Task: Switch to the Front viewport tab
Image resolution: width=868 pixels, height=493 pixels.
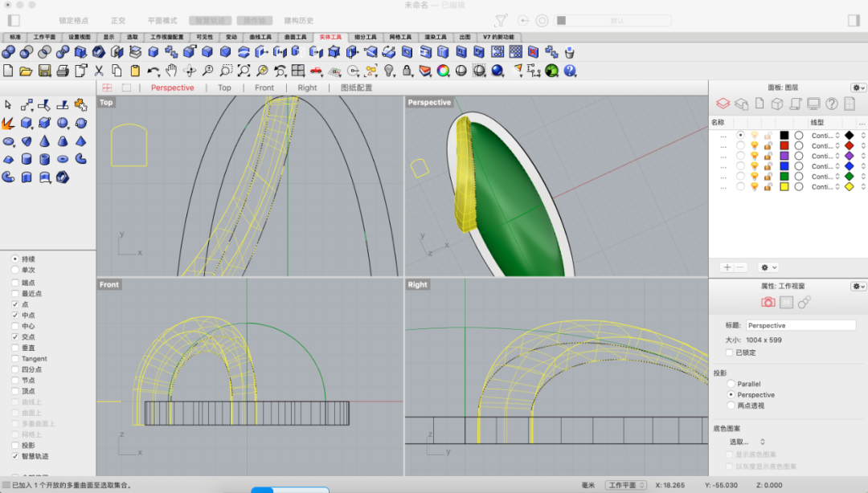Action: pyautogui.click(x=264, y=88)
